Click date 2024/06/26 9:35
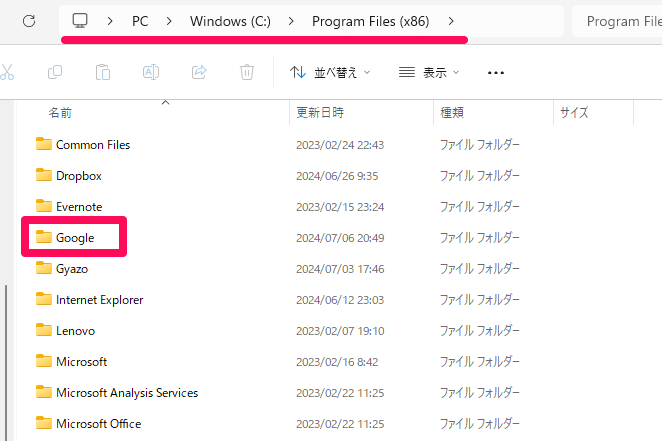Viewport: 662px width, 441px height. [x=337, y=176]
